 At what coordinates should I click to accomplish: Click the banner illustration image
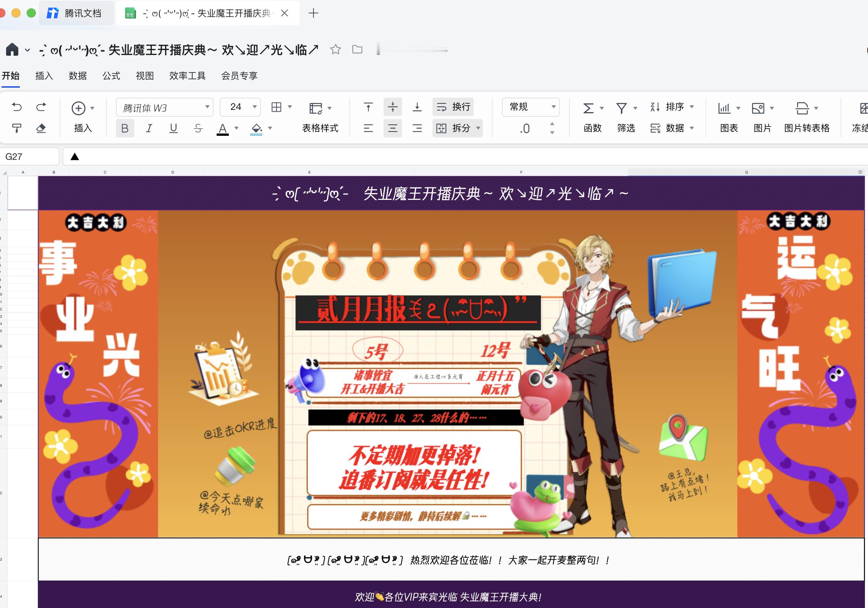[451, 374]
